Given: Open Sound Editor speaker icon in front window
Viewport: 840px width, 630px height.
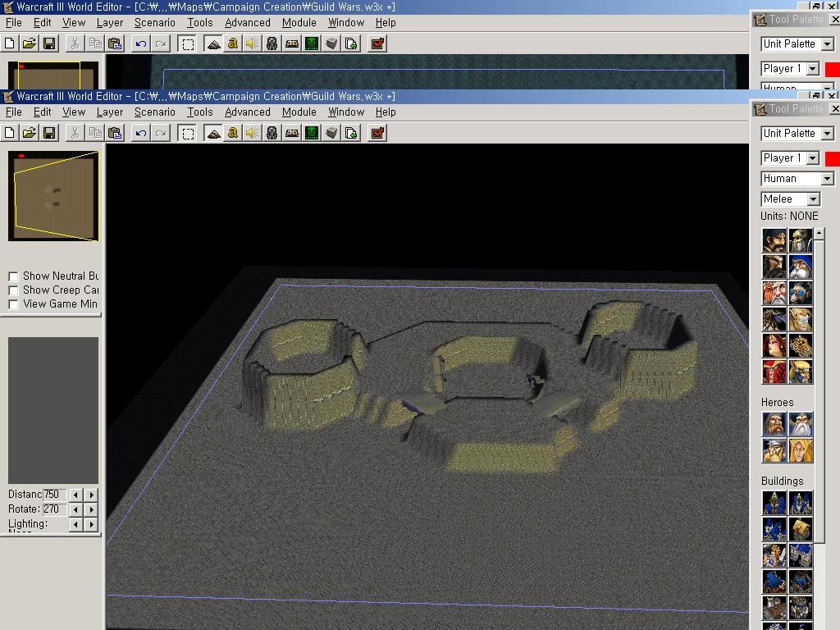Looking at the screenshot, I should pyautogui.click(x=253, y=133).
